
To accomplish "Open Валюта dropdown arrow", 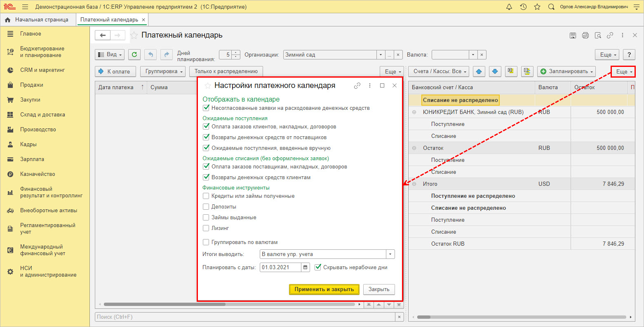I will 473,54.
